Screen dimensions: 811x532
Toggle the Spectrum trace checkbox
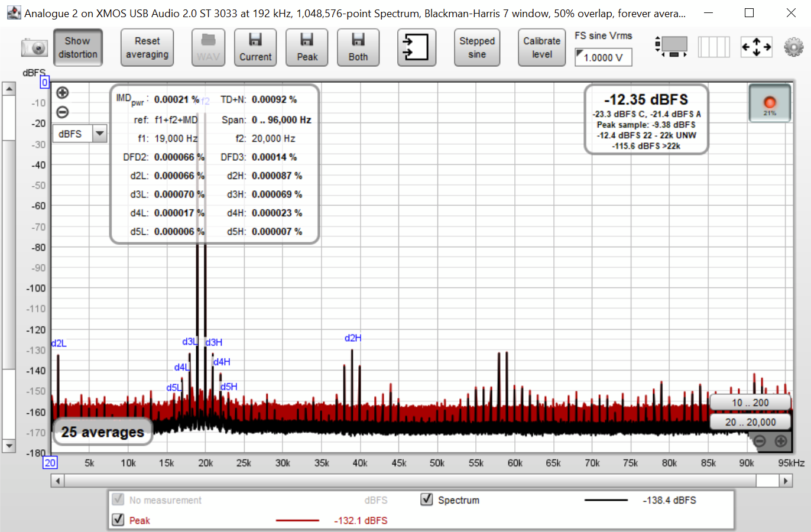(427, 499)
